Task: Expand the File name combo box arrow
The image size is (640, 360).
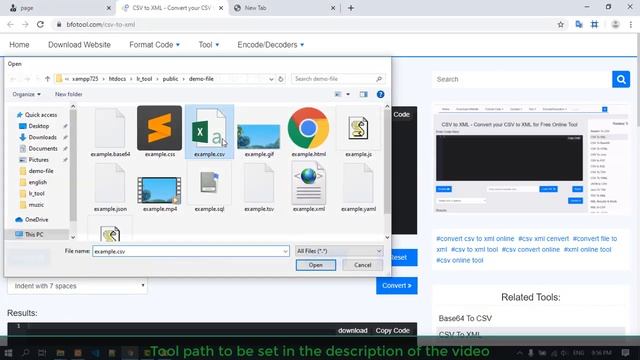Action: 285,251
